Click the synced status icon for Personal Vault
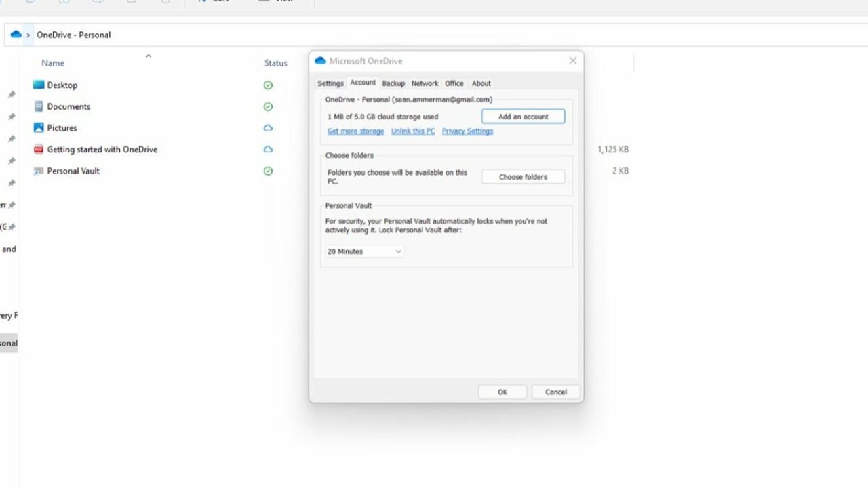The width and height of the screenshot is (868, 488). (x=268, y=171)
